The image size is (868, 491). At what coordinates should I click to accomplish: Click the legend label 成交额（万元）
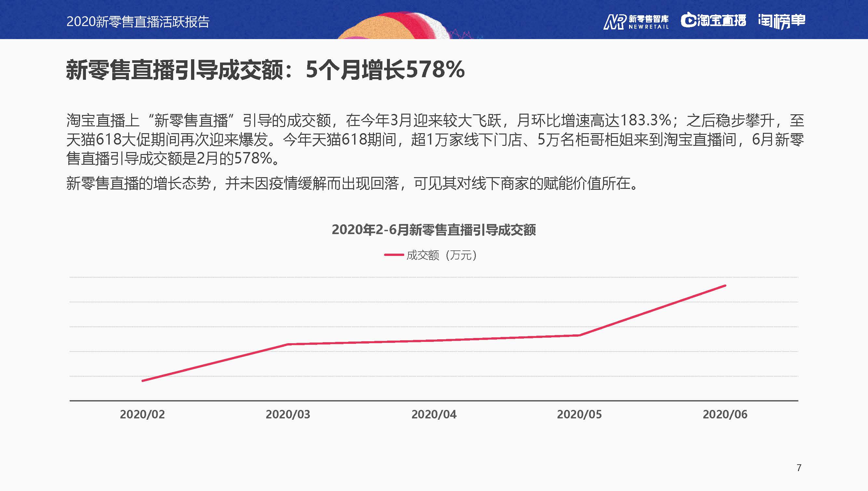442,255
